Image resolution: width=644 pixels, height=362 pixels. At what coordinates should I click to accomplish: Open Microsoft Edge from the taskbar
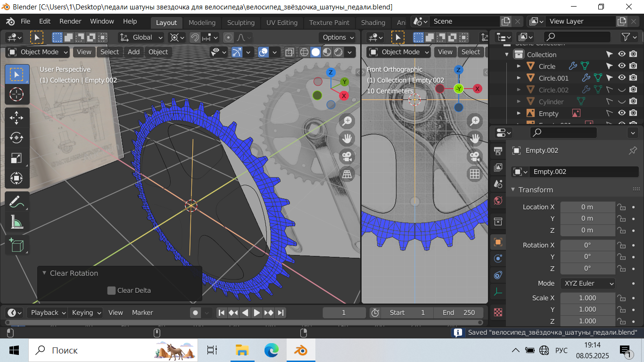(x=271, y=350)
